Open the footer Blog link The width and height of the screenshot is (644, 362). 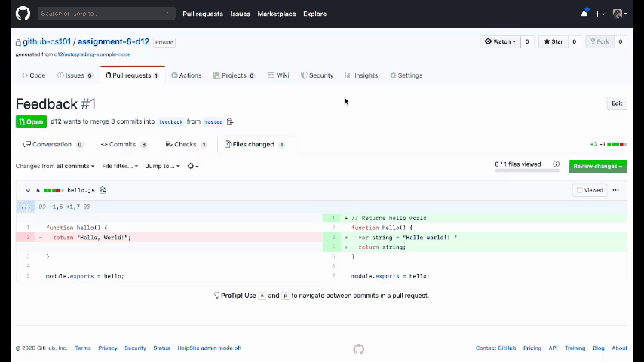[599, 348]
